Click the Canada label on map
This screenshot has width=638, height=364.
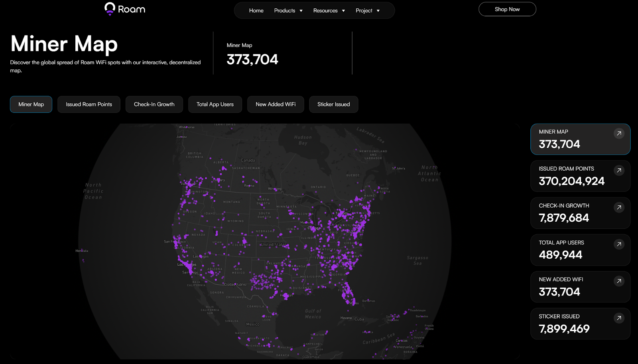pos(248,160)
